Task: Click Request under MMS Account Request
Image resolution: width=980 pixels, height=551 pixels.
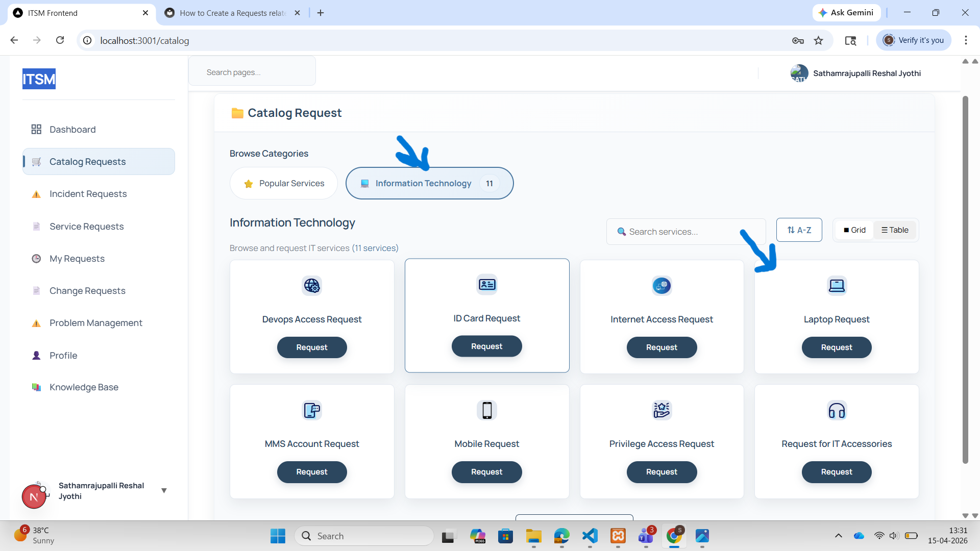Action: click(x=312, y=472)
